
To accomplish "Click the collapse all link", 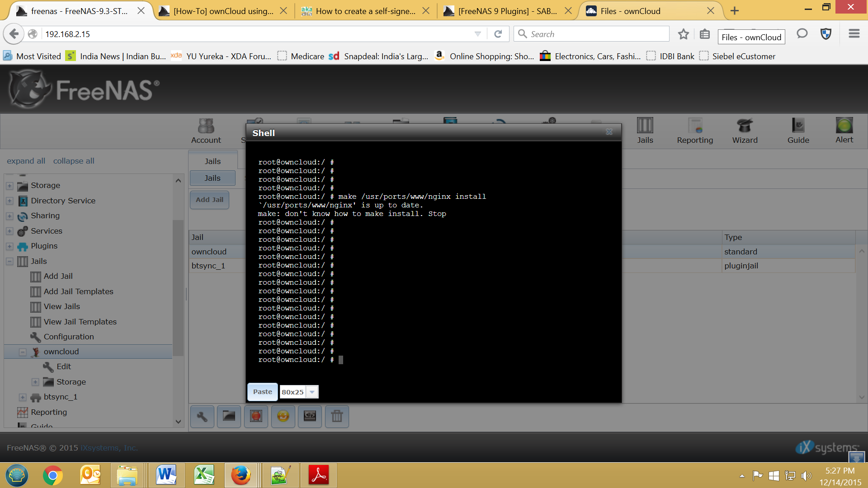I will (74, 161).
